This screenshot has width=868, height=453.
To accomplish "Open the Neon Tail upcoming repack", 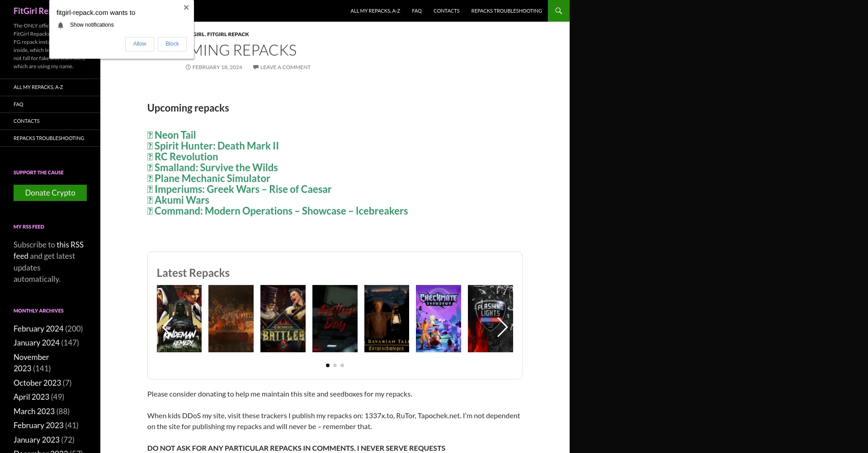I will point(175,135).
